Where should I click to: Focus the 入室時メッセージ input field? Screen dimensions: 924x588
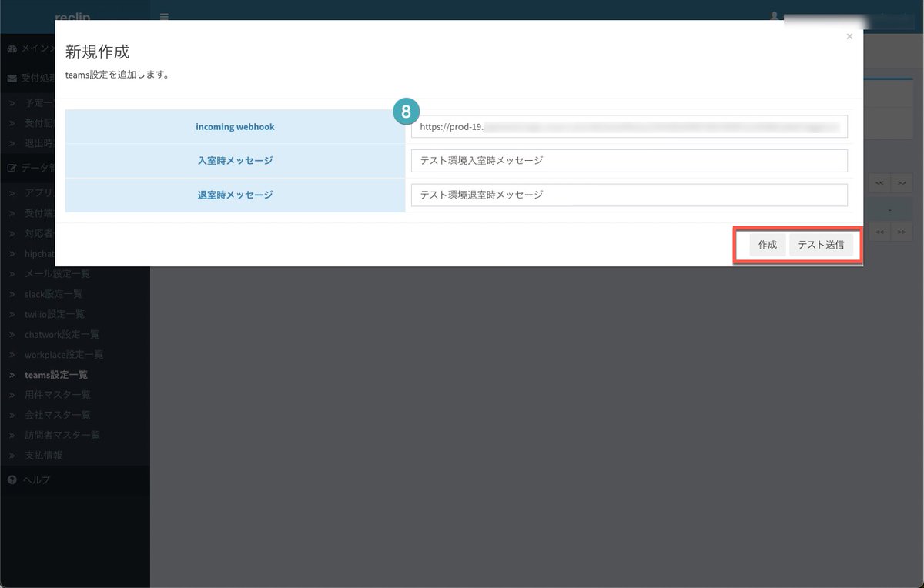(629, 161)
